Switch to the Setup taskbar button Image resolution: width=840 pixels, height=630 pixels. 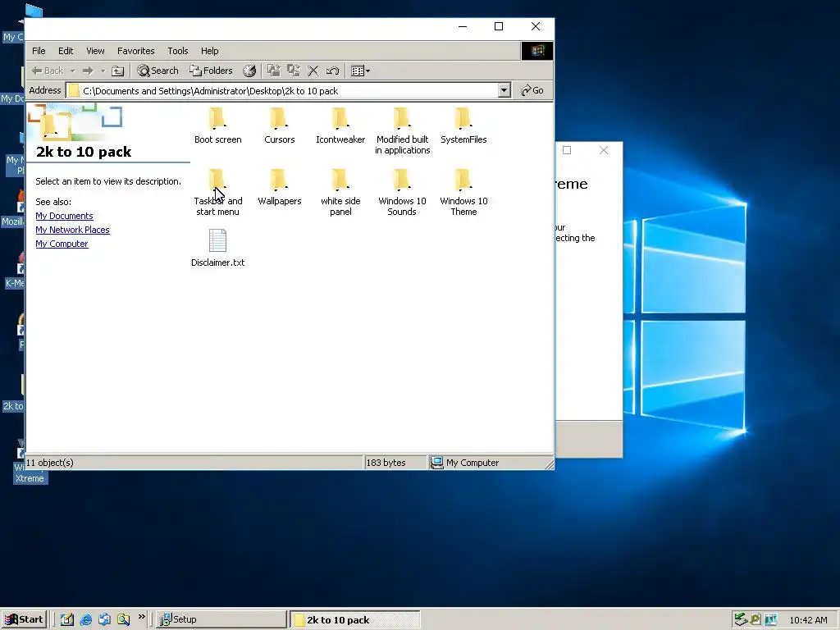point(221,619)
